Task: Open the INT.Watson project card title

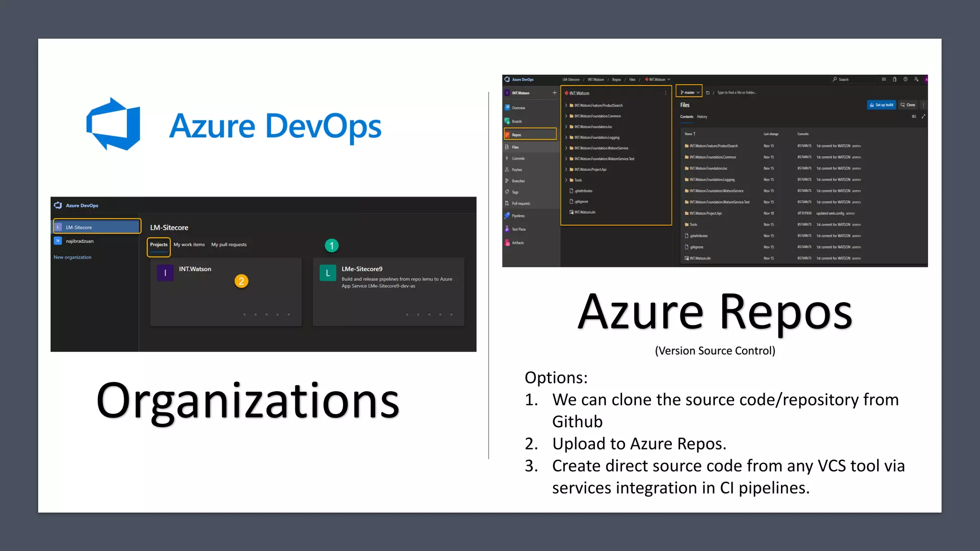Action: coord(195,269)
